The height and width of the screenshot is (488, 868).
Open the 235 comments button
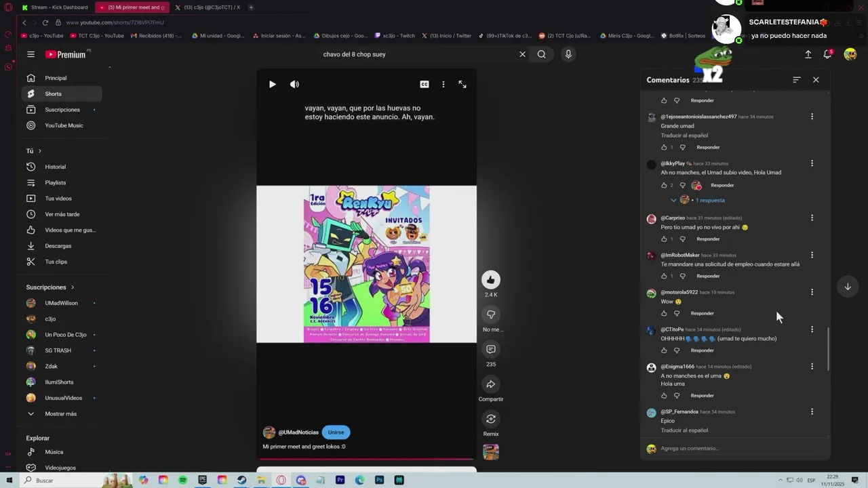coord(491,349)
